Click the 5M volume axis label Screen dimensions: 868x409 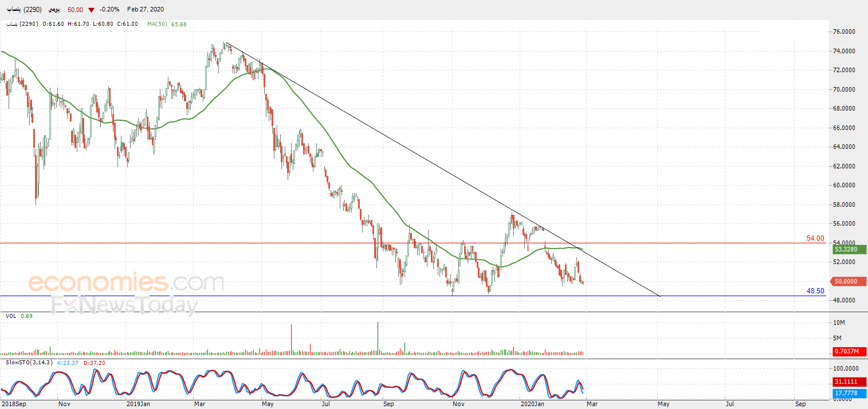pos(838,338)
